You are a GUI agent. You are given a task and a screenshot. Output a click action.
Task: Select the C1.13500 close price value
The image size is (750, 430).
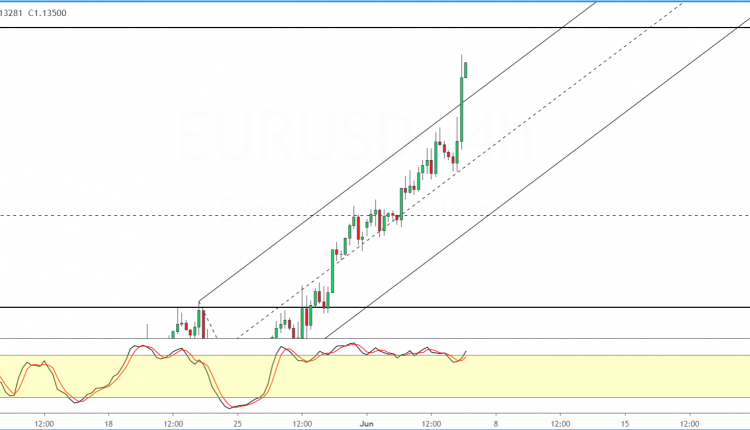(x=47, y=13)
